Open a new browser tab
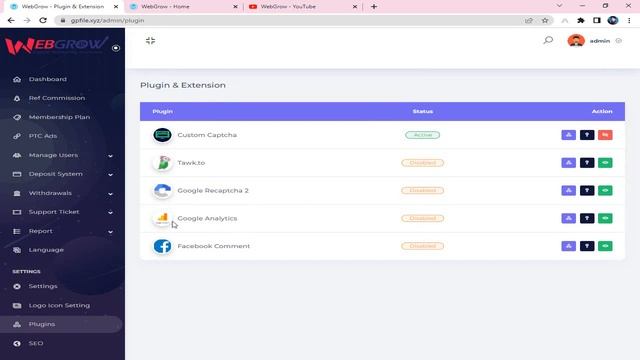Screen dimensions: 640x360 374,7
